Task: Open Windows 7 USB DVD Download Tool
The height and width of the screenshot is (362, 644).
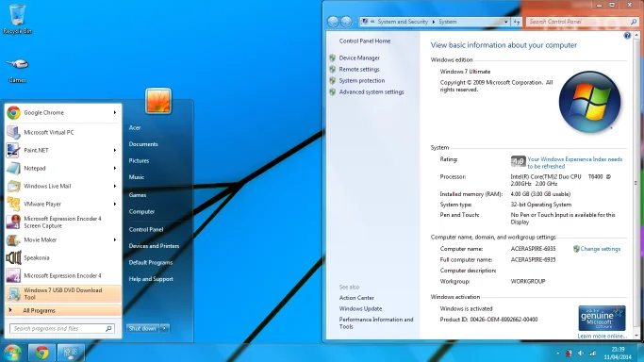Action: tap(63, 293)
